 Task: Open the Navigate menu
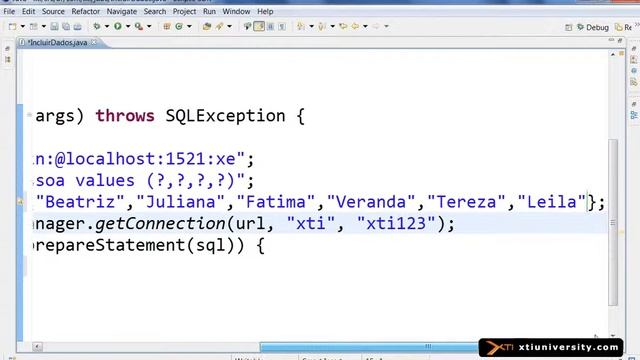pyautogui.click(x=122, y=11)
